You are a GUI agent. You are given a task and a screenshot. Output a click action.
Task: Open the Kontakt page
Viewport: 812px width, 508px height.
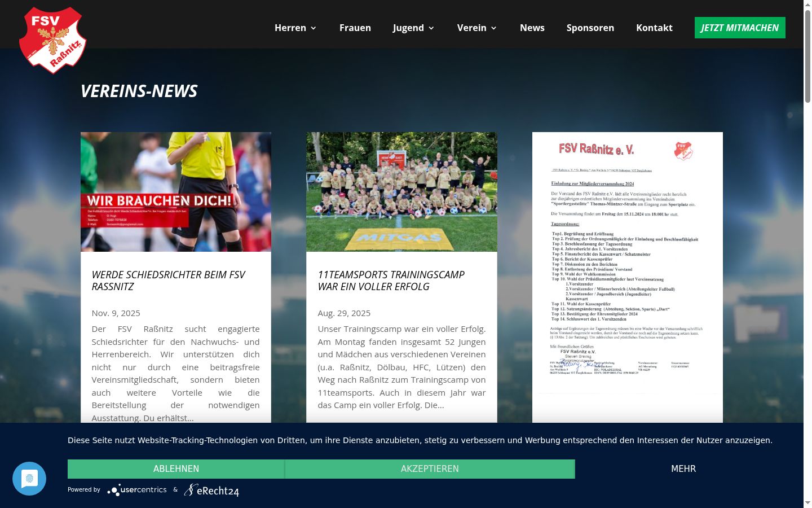point(654,28)
